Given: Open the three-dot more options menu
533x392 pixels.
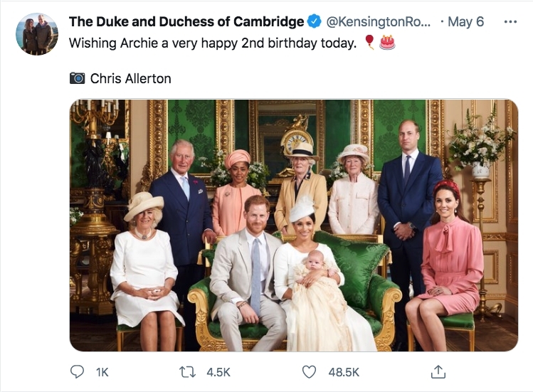Looking at the screenshot, I should [x=510, y=21].
